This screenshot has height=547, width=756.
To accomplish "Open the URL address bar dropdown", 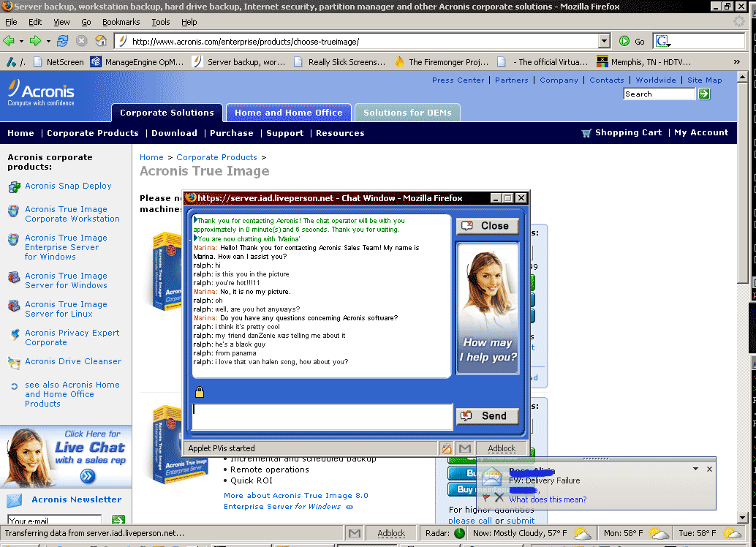I will (604, 42).
